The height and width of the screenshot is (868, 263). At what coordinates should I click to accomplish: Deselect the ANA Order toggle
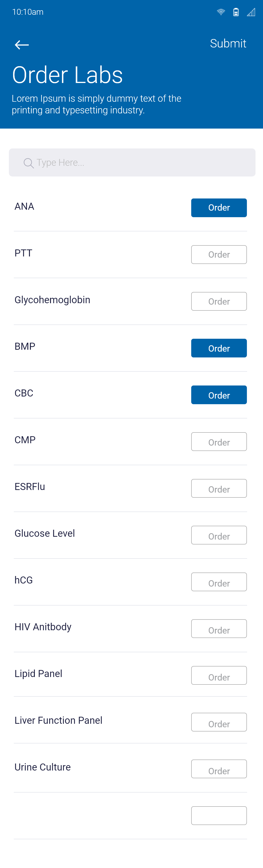point(219,208)
